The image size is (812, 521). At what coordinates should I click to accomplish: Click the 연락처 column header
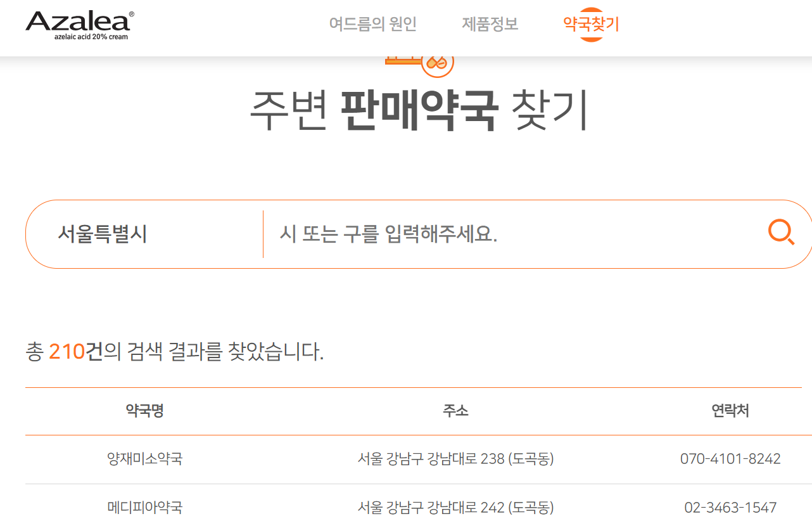click(730, 411)
